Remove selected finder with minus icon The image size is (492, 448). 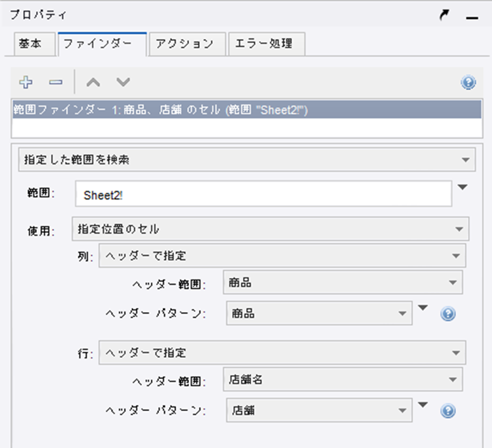pyautogui.click(x=55, y=82)
